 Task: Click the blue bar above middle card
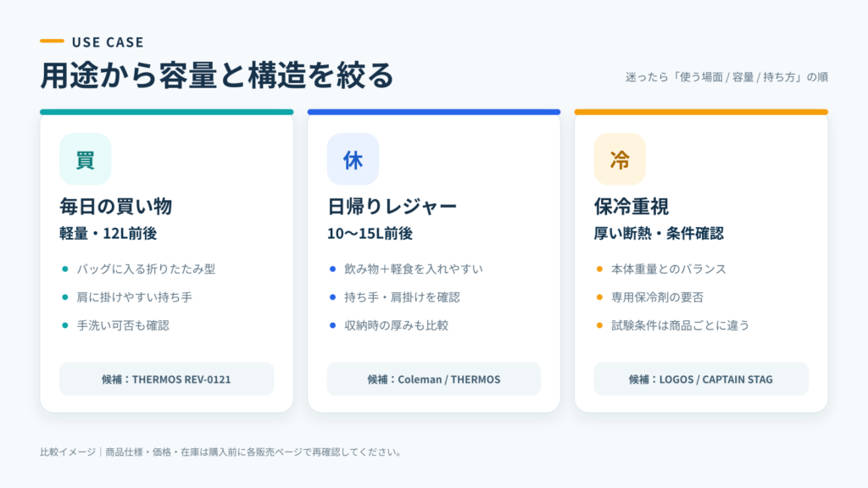click(x=434, y=112)
